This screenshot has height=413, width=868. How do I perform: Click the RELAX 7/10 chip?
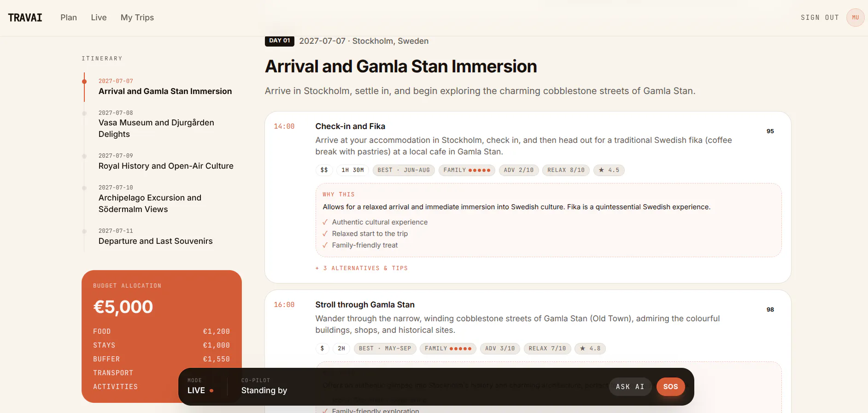(x=547, y=348)
